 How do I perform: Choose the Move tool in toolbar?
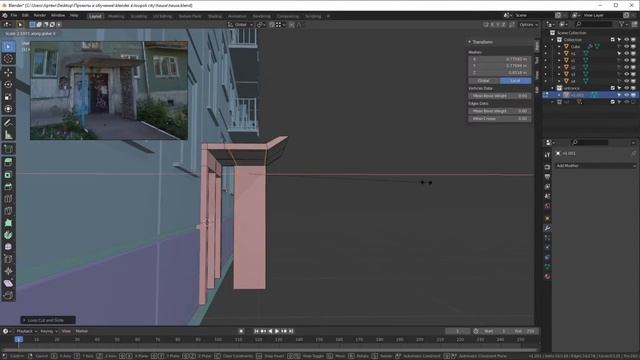(8, 73)
